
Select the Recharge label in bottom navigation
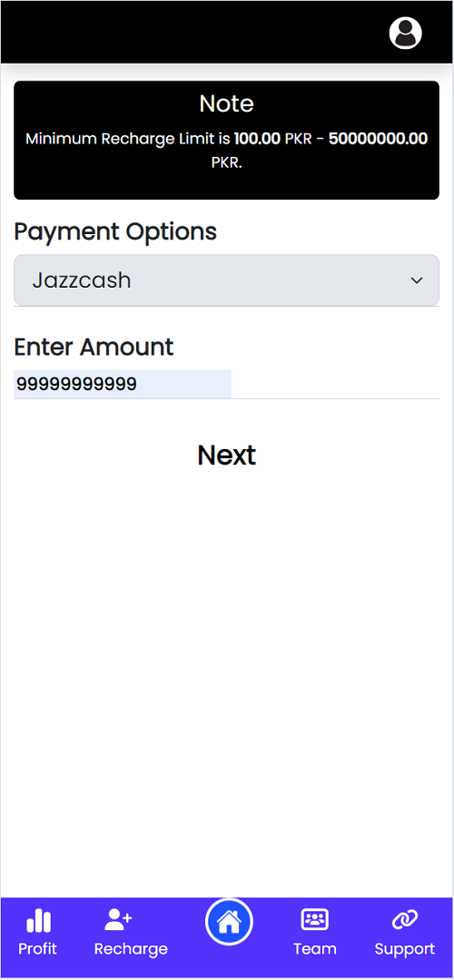[x=131, y=949]
